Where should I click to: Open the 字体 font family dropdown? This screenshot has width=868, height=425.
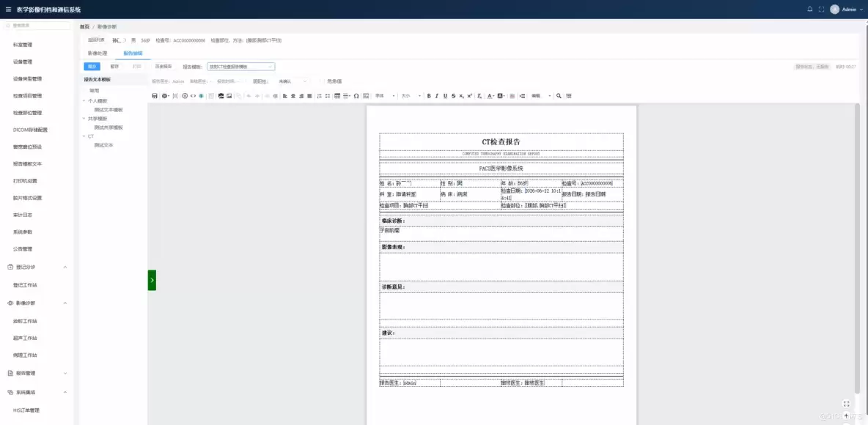coord(385,96)
